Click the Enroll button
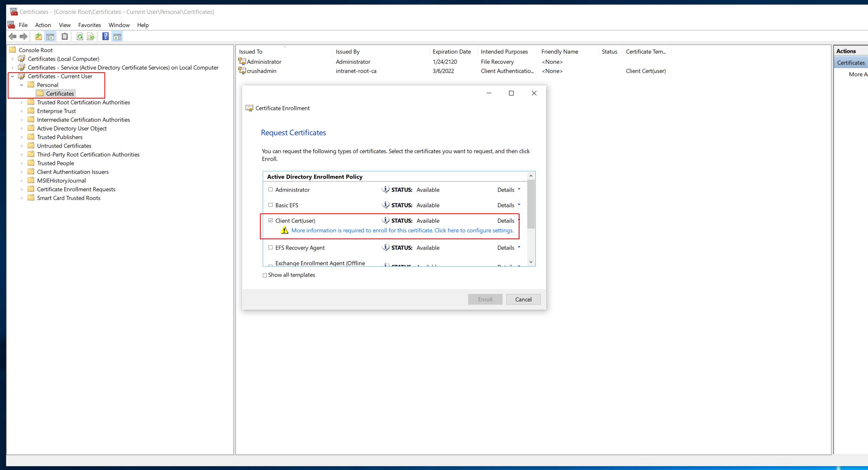Screen dimensions: 868x470 485,299
